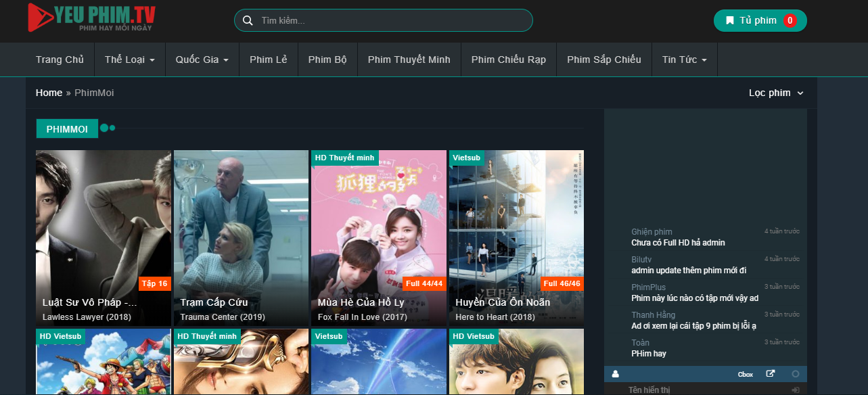Click the Full 44/44 episode badge
This screenshot has width=868, height=395.
click(x=424, y=283)
